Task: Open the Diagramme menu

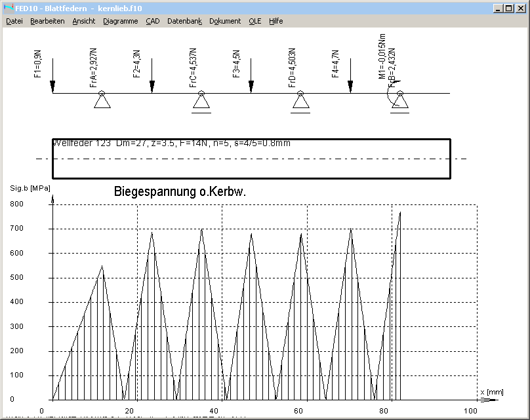Action: click(120, 21)
